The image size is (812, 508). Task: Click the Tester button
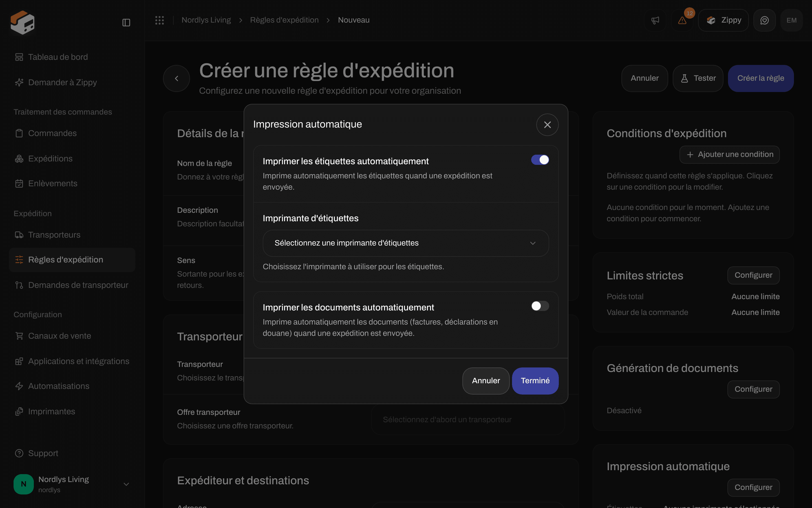click(698, 78)
